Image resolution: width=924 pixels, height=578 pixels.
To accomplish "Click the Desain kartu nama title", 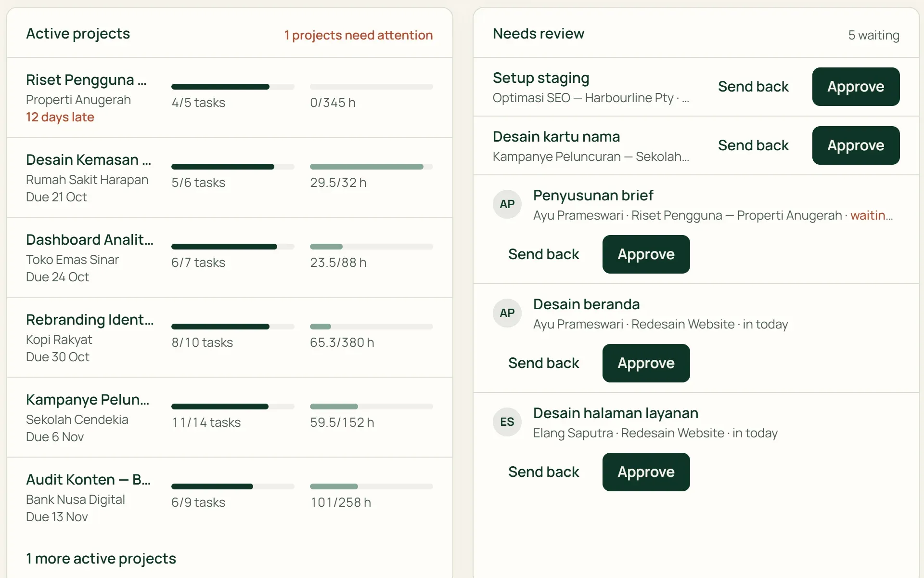I will [x=556, y=137].
